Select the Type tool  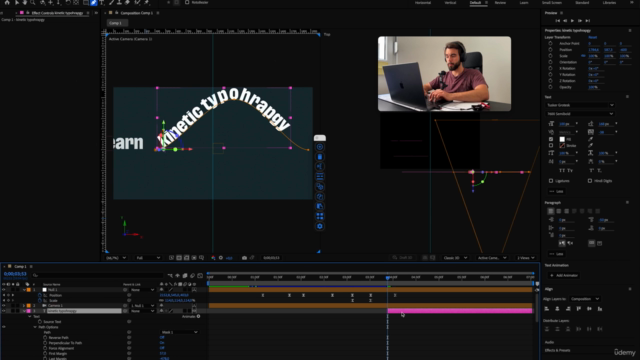pyautogui.click(x=102, y=2)
